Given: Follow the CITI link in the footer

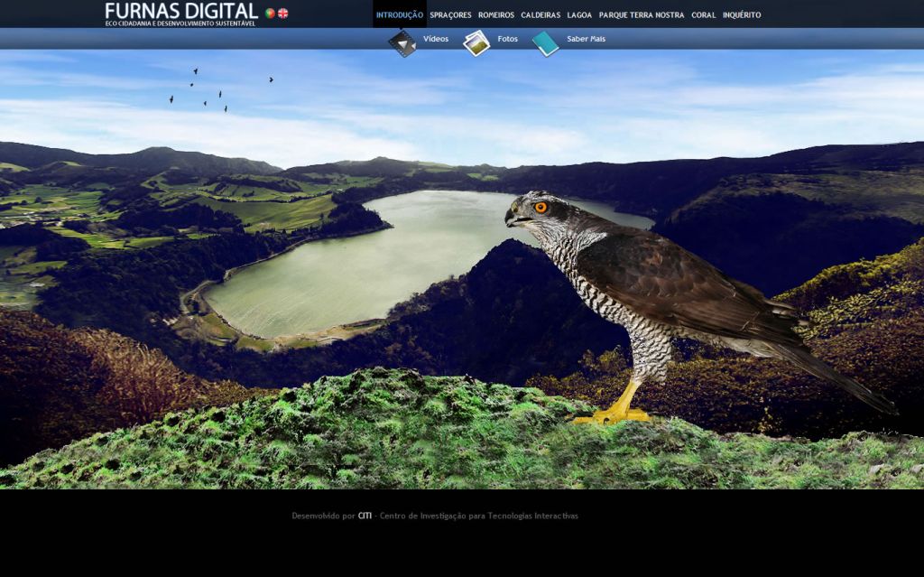Looking at the screenshot, I should tap(365, 517).
